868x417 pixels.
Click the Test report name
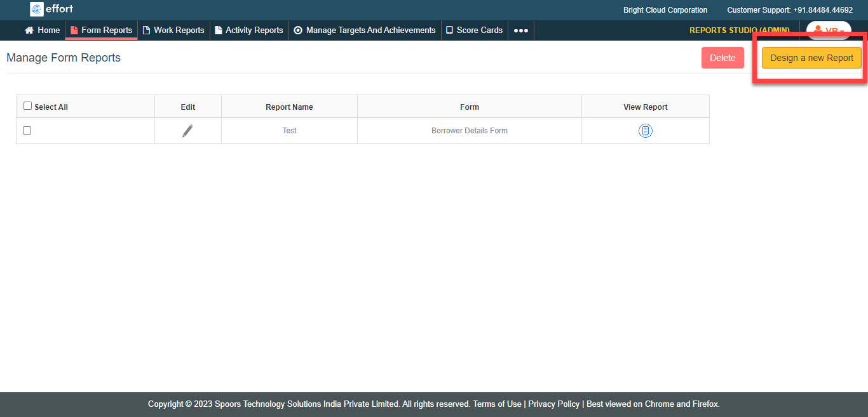coord(289,131)
